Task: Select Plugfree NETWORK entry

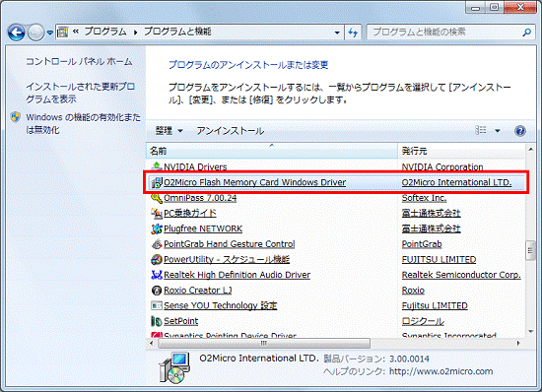Action: 203,229
